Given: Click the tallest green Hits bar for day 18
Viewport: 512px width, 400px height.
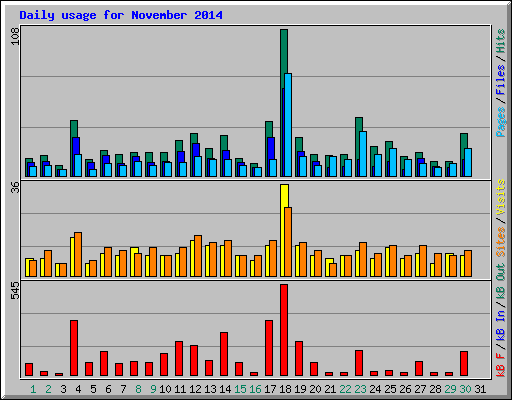Looking at the screenshot, I should pos(284,58).
